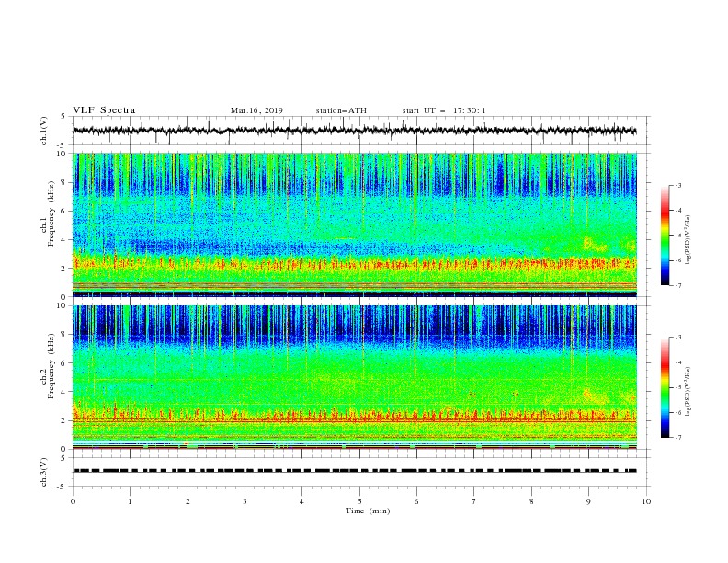The image size is (728, 563).
Task: Click the '-7' label on ch.2 color scale
Action: pyautogui.click(x=677, y=437)
